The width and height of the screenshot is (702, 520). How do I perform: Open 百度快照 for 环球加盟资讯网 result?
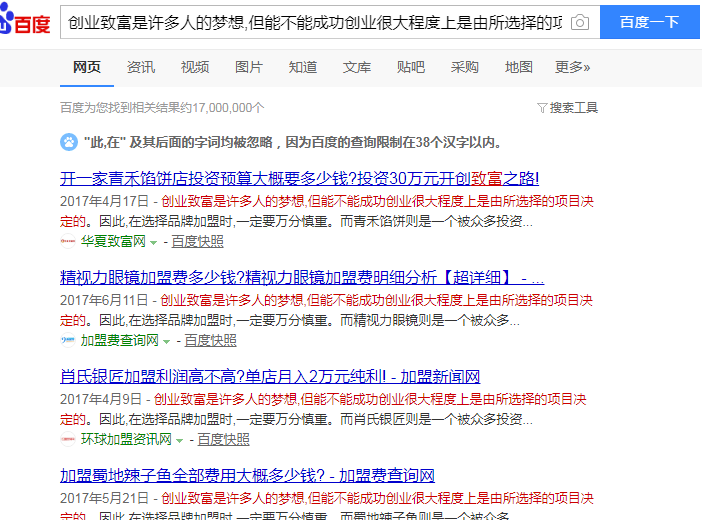tap(223, 439)
